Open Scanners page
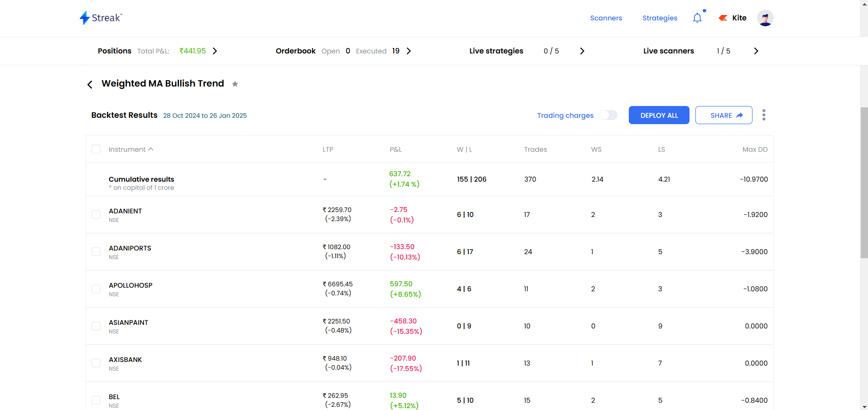 click(x=606, y=18)
